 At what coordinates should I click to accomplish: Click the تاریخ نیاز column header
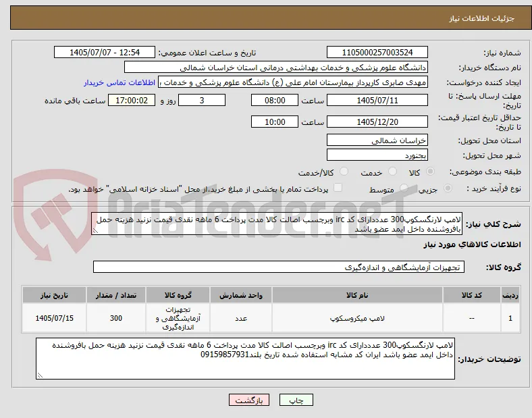point(54,295)
